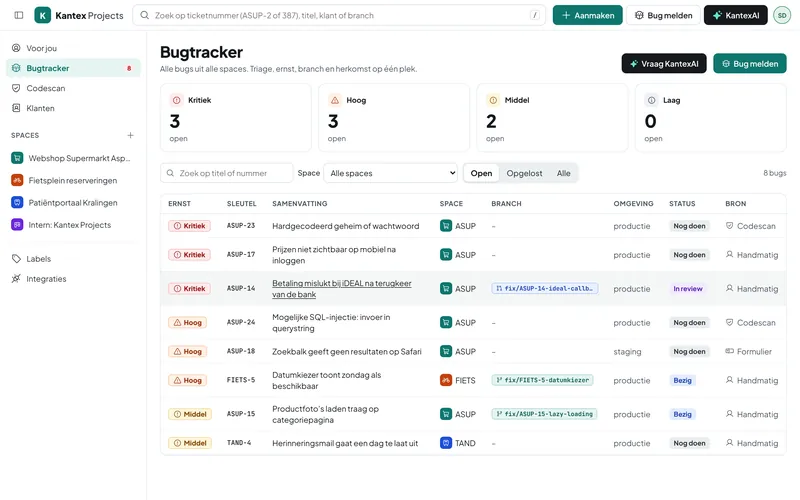Click the magnifier icon in global search
Viewport: 800px width, 500px height.
[145, 15]
